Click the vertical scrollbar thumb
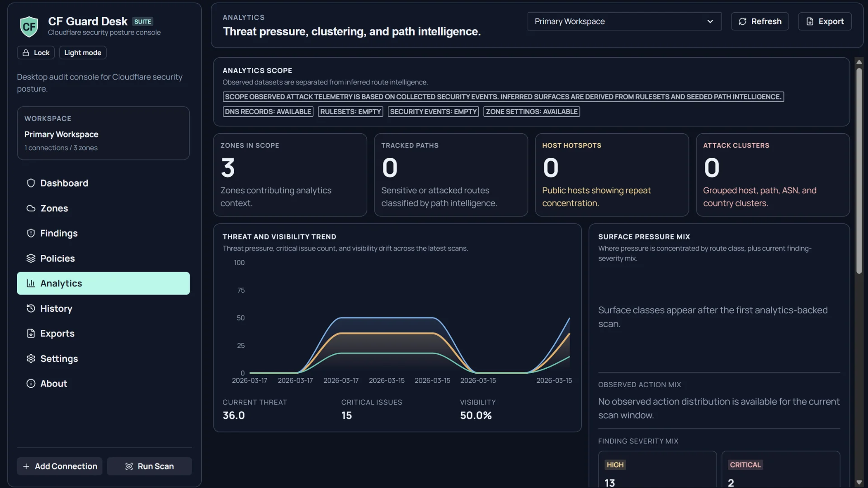Viewport: 868px width, 488px height. 859,171
